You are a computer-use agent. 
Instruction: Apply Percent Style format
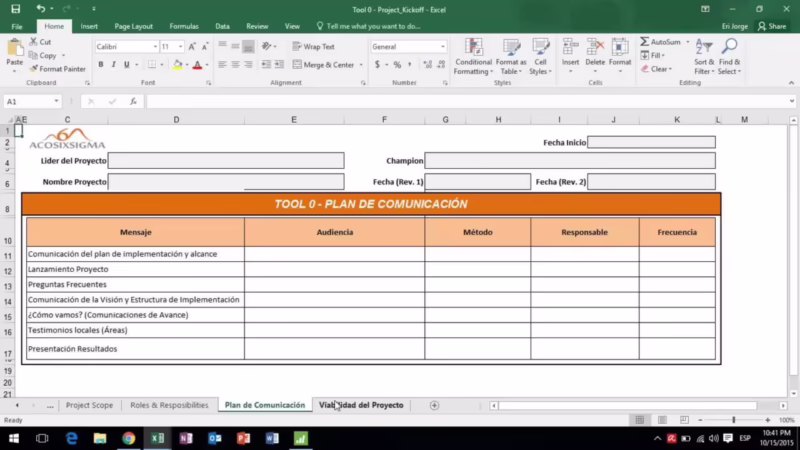click(397, 65)
